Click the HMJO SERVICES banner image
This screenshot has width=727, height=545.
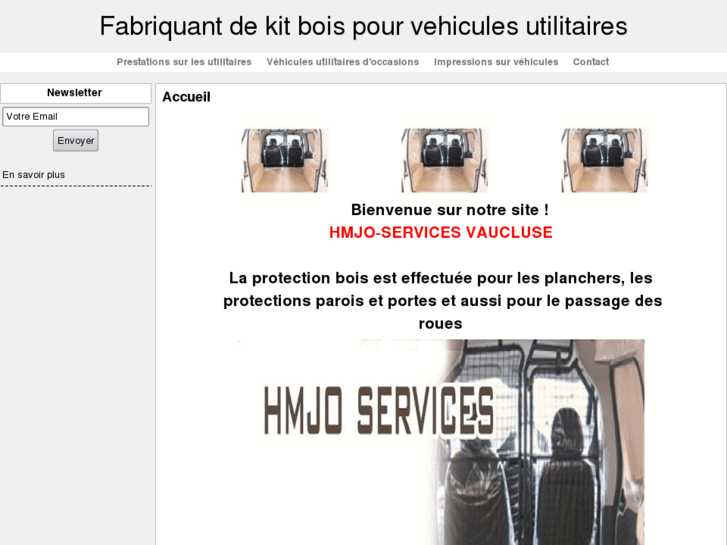(440, 442)
